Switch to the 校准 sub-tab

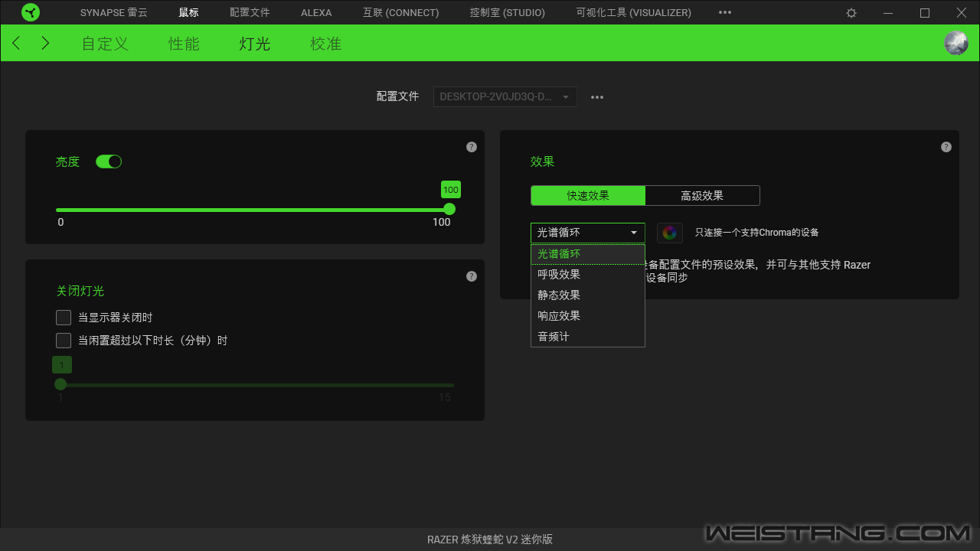tap(325, 44)
